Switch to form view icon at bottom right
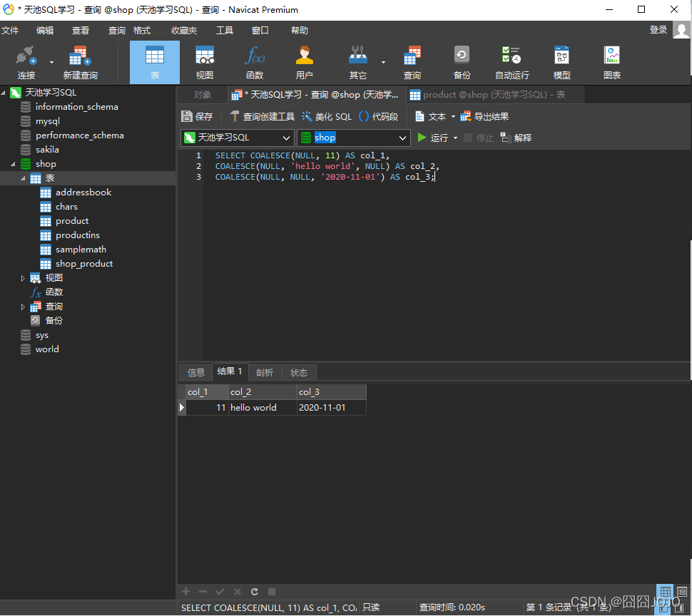This screenshot has height=616, width=692. tap(681, 592)
